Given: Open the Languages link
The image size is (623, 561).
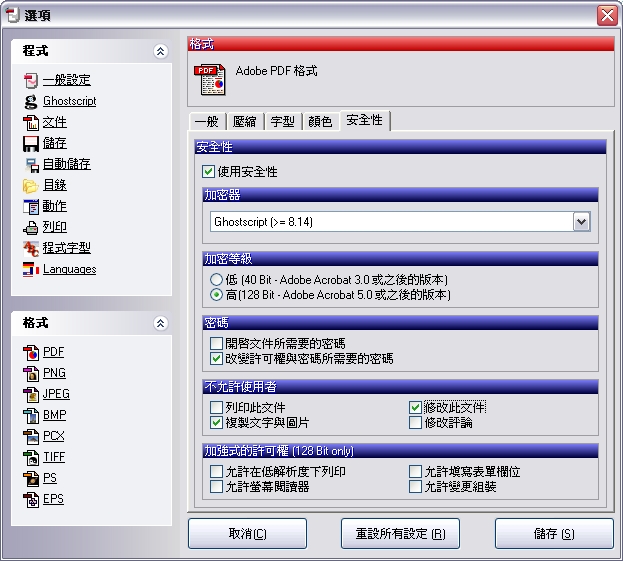Looking at the screenshot, I should click(70, 269).
